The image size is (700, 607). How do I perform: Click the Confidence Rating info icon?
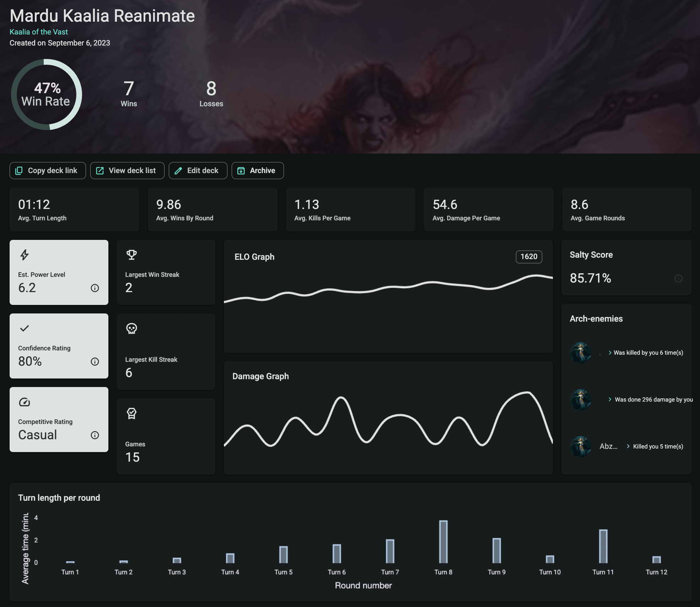[95, 361]
